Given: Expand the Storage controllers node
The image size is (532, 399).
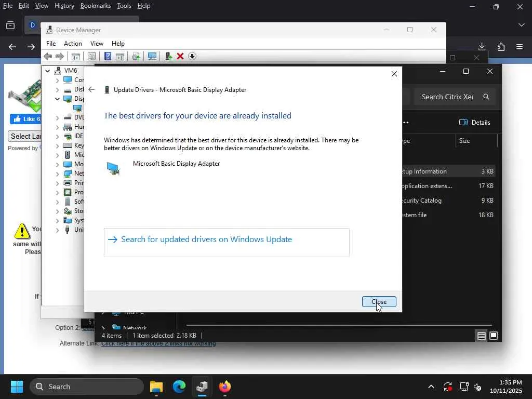Looking at the screenshot, I should point(57,211).
